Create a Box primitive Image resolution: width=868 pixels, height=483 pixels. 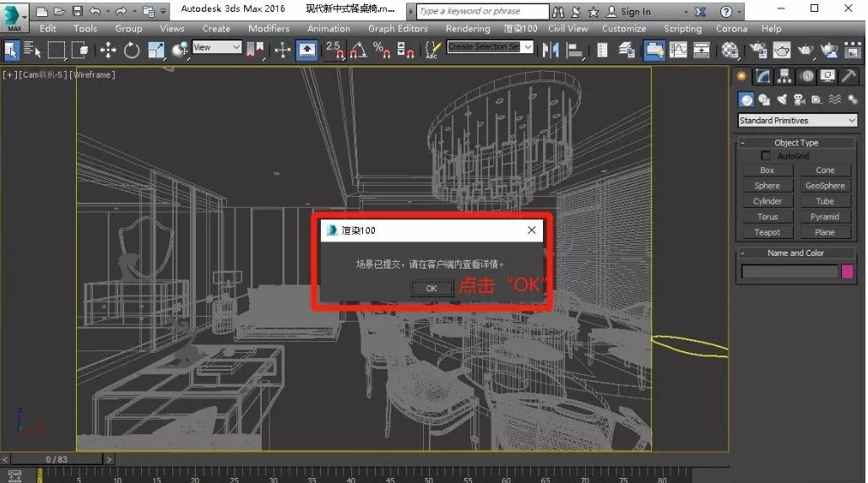(x=768, y=170)
